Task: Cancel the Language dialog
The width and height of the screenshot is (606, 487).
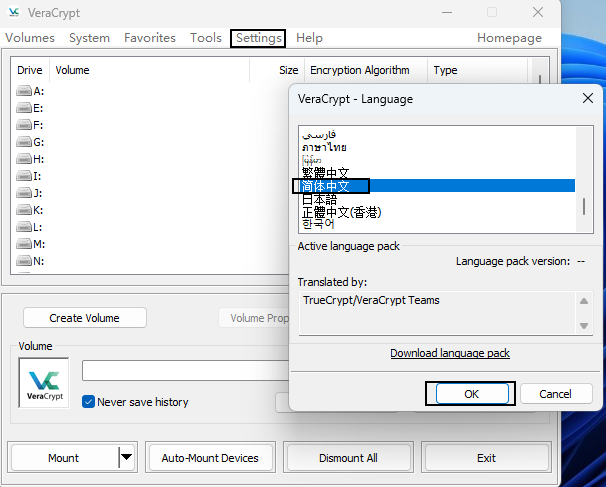Action: click(556, 394)
